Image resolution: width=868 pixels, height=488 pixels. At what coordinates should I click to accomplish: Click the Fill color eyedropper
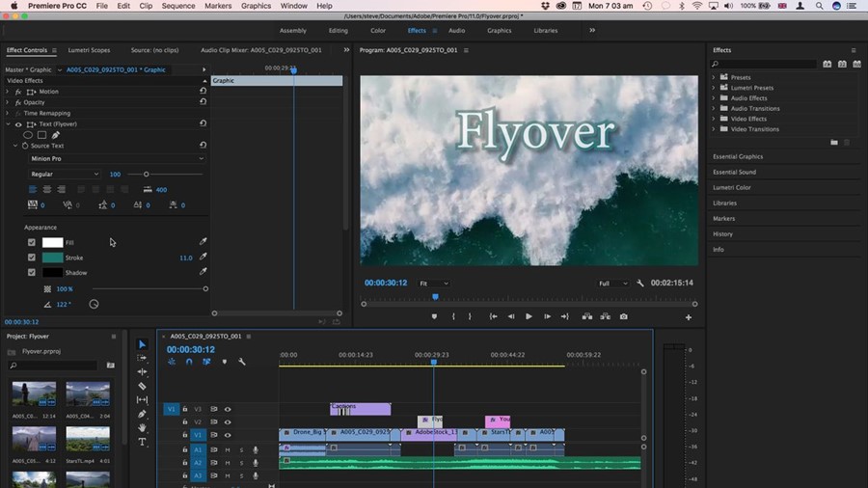pyautogui.click(x=203, y=242)
